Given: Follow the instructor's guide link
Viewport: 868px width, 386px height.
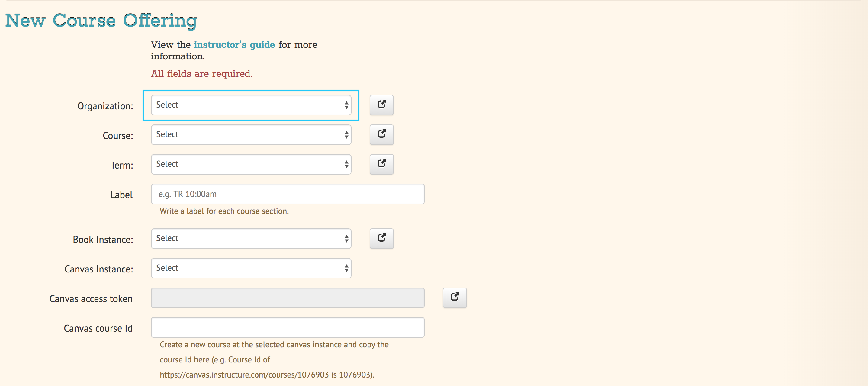Looking at the screenshot, I should [x=234, y=45].
